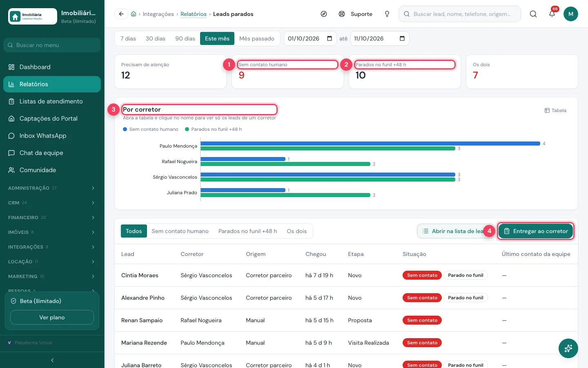Open the compass guide icon
Screen dimensions: 588x368
click(324, 14)
